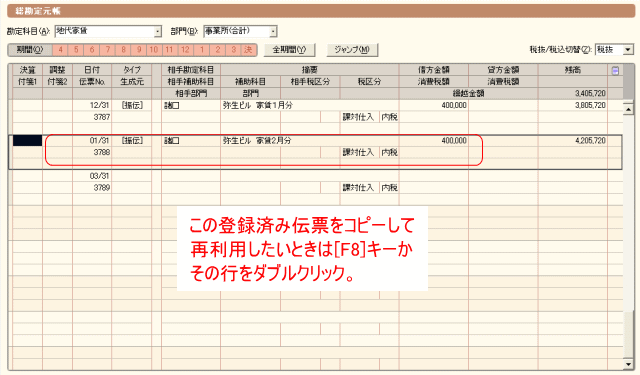The width and height of the screenshot is (640, 375).
Task: Click 課対仕入 in the 3787 row
Action: [x=358, y=117]
